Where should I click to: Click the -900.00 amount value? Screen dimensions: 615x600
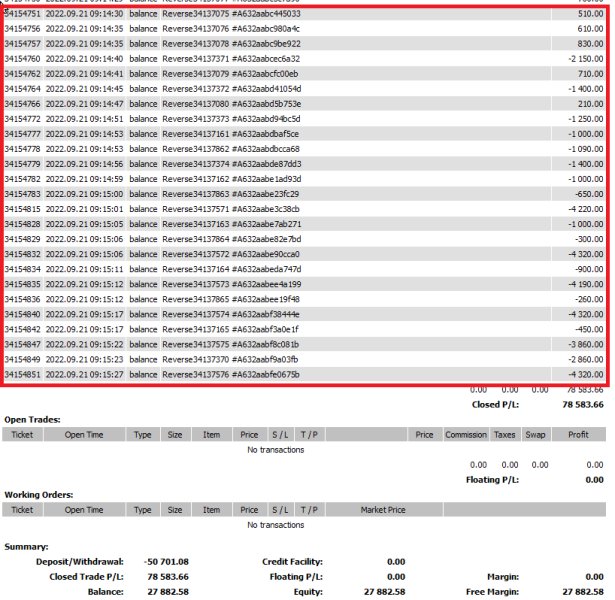point(589,269)
